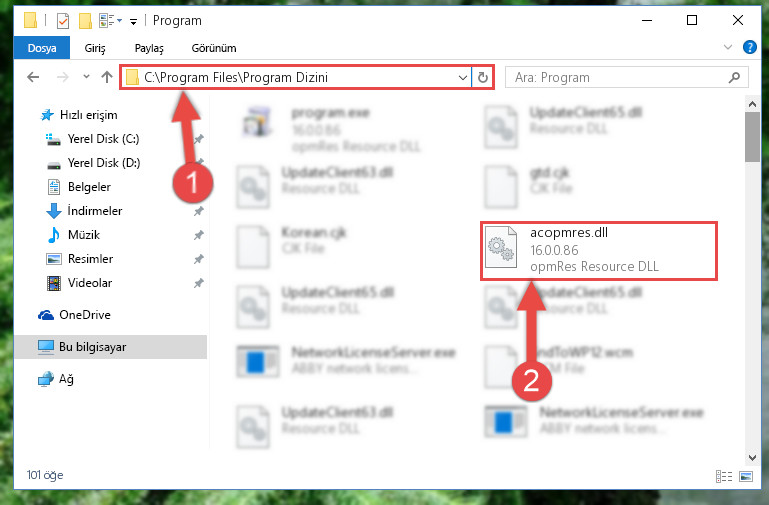Toggle pin next to Resimler
The height and width of the screenshot is (505, 769).
(x=199, y=259)
